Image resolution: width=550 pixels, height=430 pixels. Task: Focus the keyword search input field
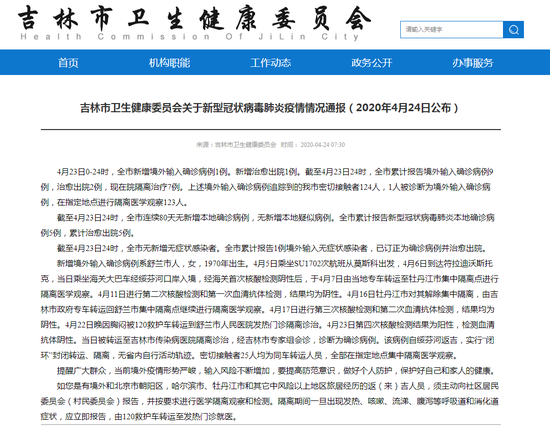tap(451, 29)
